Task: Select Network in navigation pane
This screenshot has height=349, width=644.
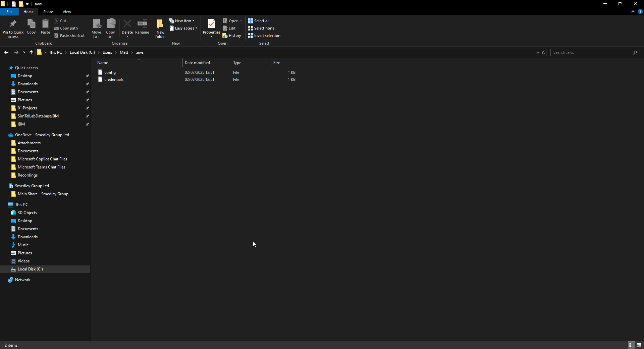Action: (x=22, y=280)
